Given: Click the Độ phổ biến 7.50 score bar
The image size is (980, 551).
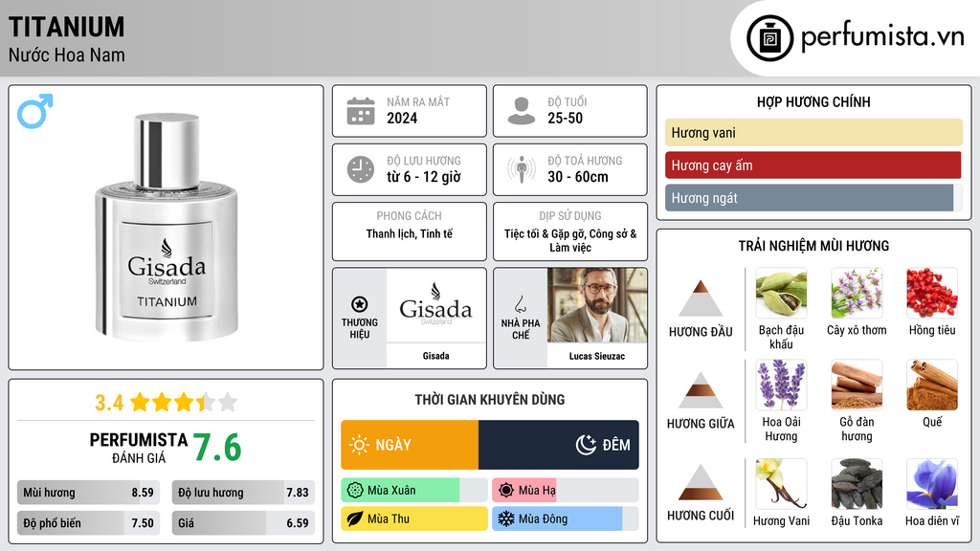Looking at the screenshot, I should coord(89,523).
